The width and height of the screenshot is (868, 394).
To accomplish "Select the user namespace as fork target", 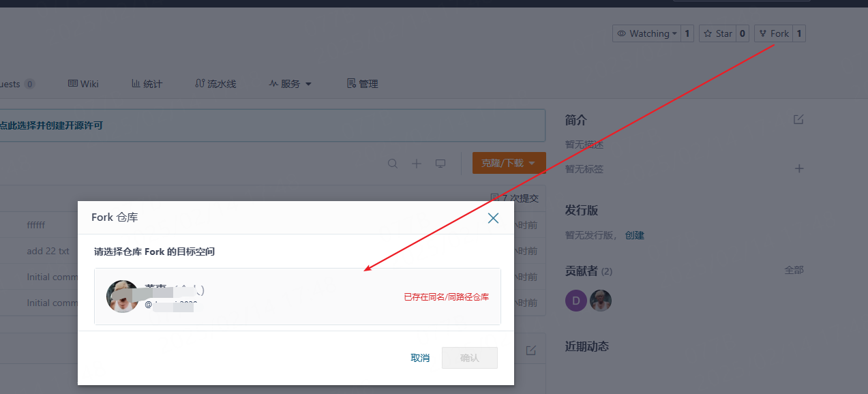I will coord(297,297).
